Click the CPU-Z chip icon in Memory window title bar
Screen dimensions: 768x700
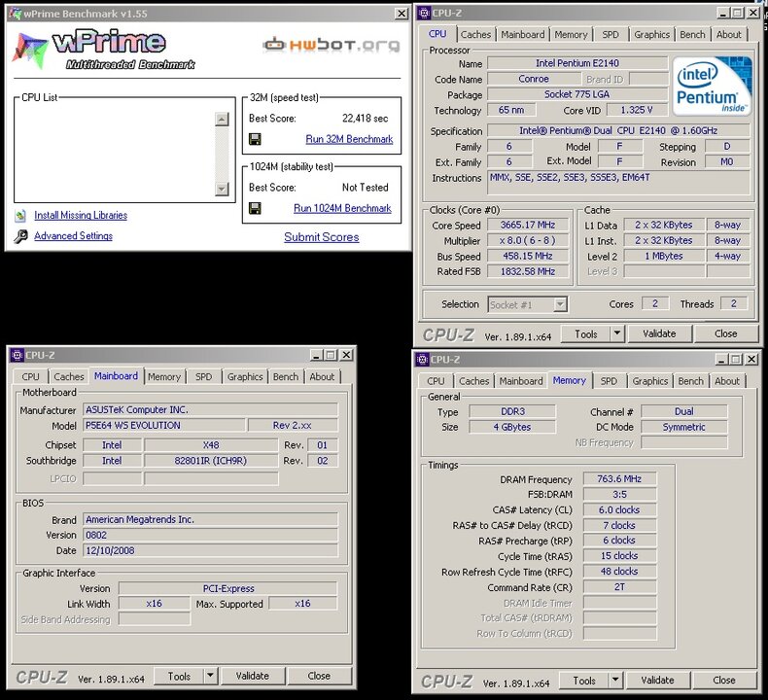[422, 360]
